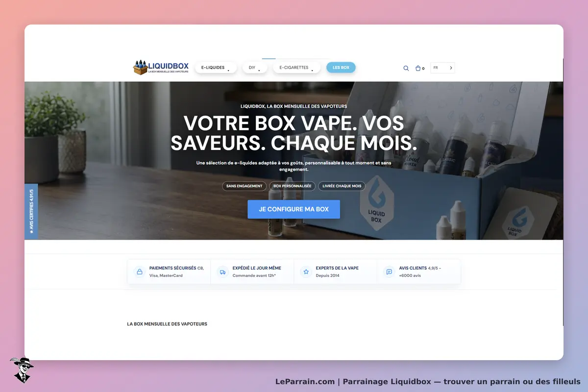Click the VOTRE BOX VAPE headline

click(x=294, y=133)
